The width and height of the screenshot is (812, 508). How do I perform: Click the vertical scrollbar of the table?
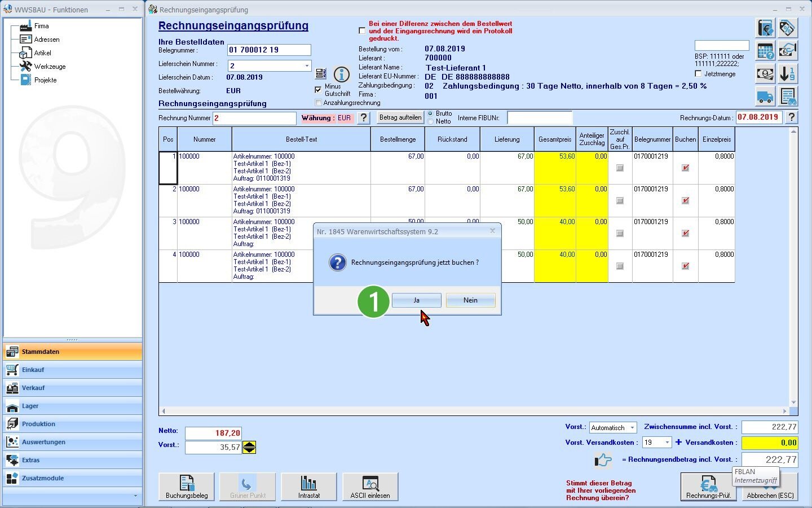[x=794, y=266]
